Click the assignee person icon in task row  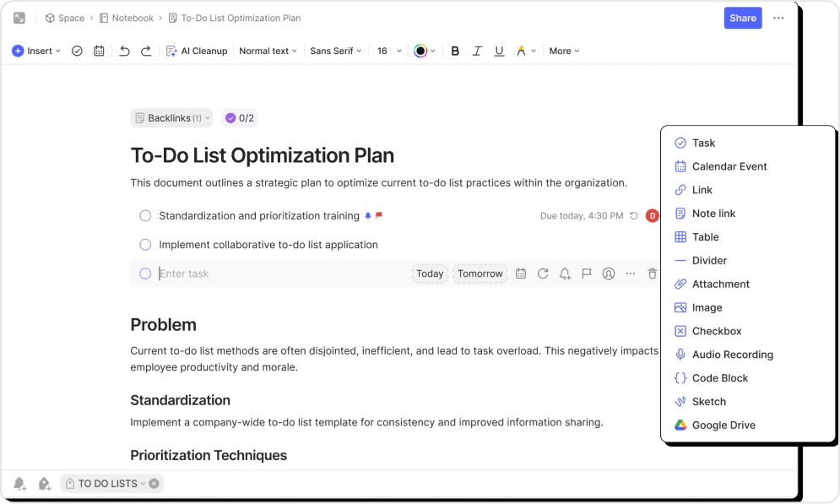[x=608, y=274]
